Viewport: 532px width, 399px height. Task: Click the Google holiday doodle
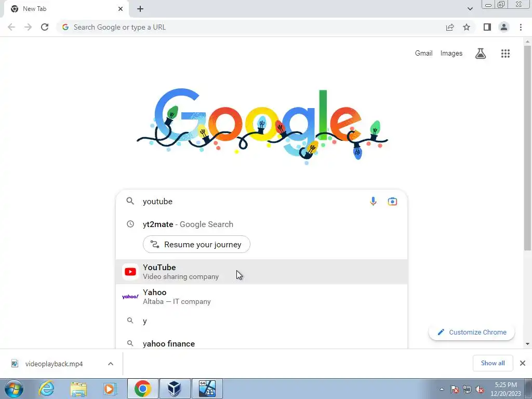(x=262, y=127)
